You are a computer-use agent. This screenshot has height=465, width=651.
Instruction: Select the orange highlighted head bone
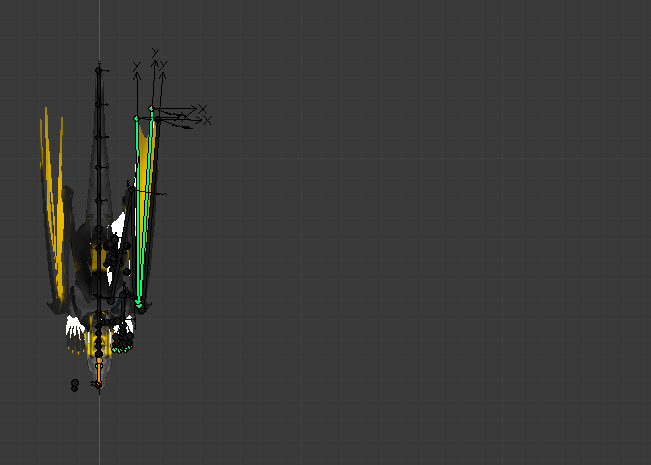click(99, 373)
